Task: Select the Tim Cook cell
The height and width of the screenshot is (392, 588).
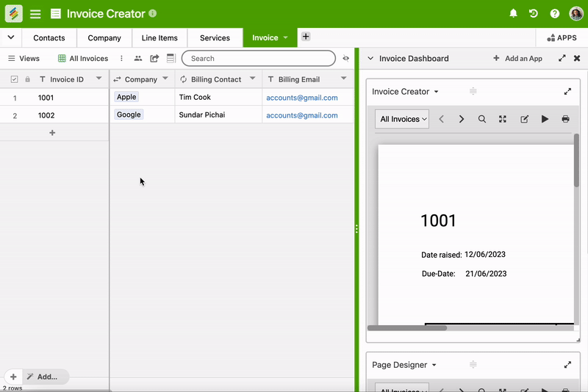Action: tap(218, 97)
